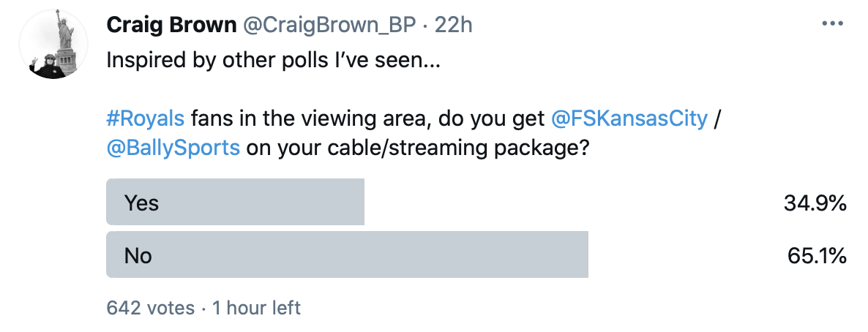Visit the @FSKansasCity mention

630,118
